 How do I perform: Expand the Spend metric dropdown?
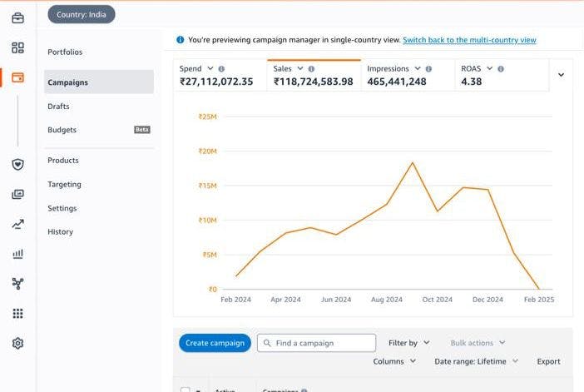(210, 68)
